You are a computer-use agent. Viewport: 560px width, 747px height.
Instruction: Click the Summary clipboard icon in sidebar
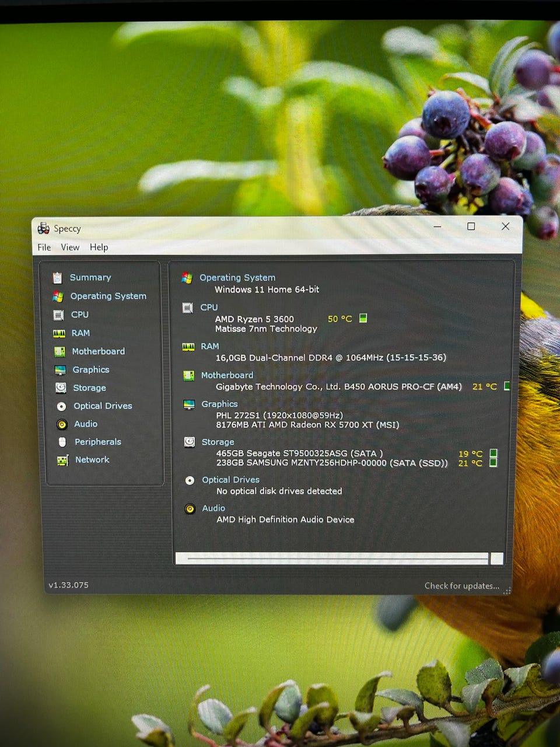point(57,278)
